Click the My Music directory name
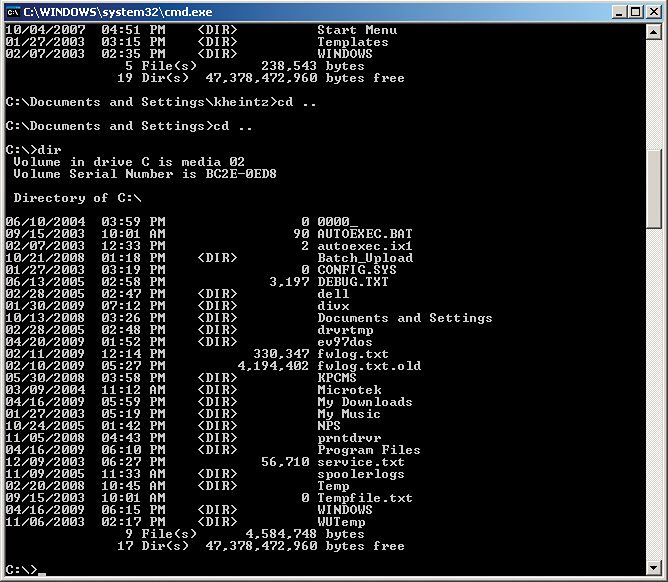668x582 pixels. coord(349,414)
